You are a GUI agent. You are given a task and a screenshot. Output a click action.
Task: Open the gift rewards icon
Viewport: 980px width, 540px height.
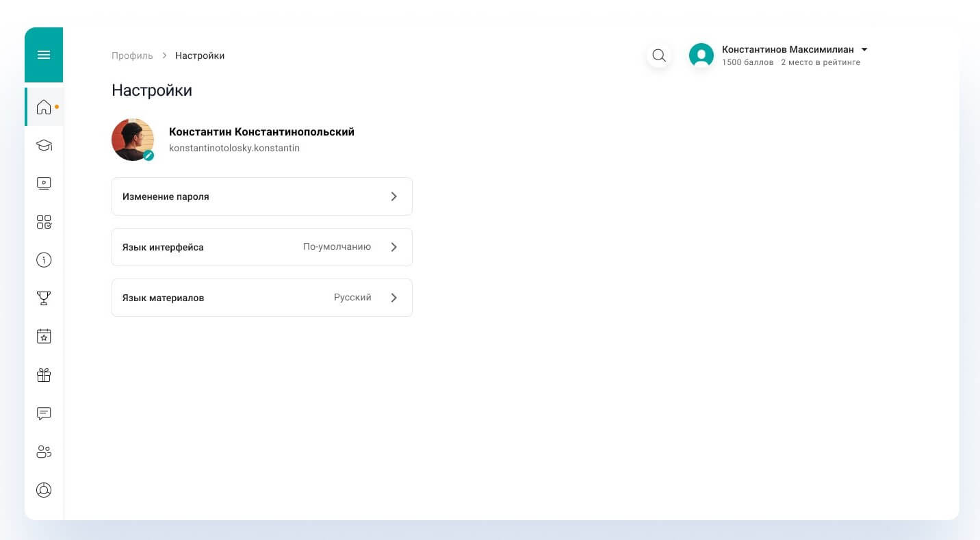pos(44,375)
